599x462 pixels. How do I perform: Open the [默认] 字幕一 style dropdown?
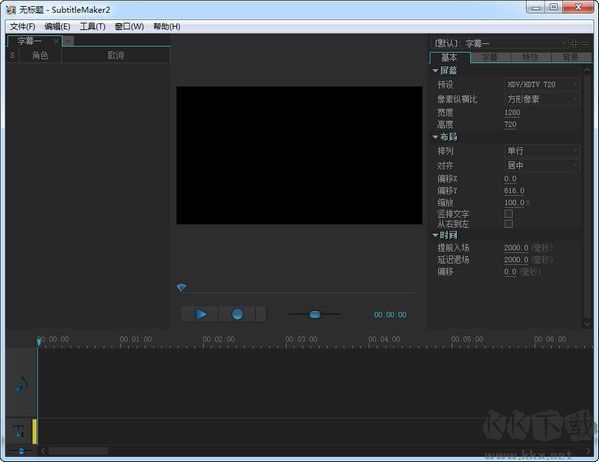click(x=500, y=43)
